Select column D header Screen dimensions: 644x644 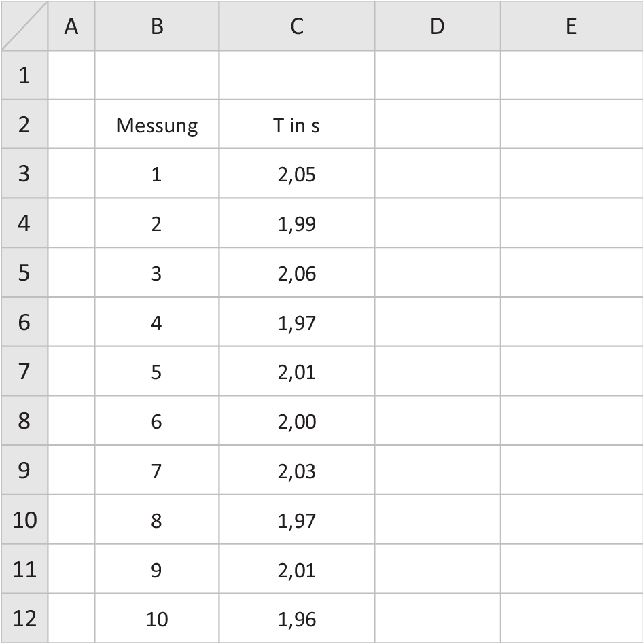click(x=437, y=26)
